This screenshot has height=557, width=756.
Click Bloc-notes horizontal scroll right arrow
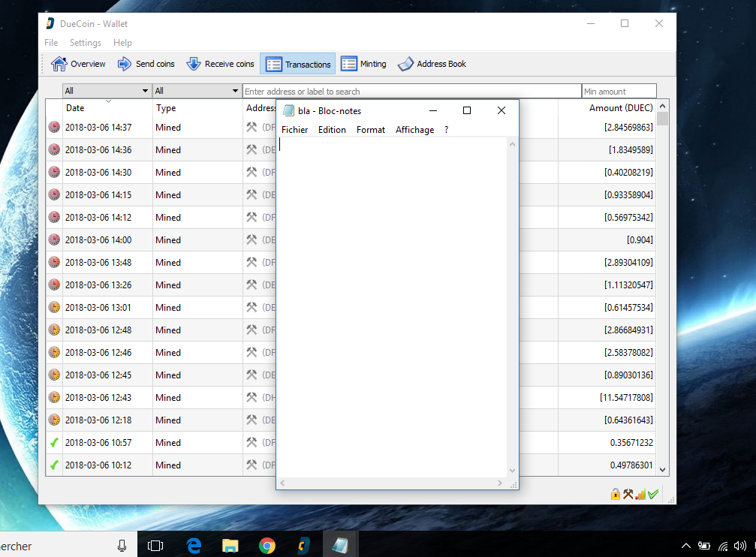[499, 483]
